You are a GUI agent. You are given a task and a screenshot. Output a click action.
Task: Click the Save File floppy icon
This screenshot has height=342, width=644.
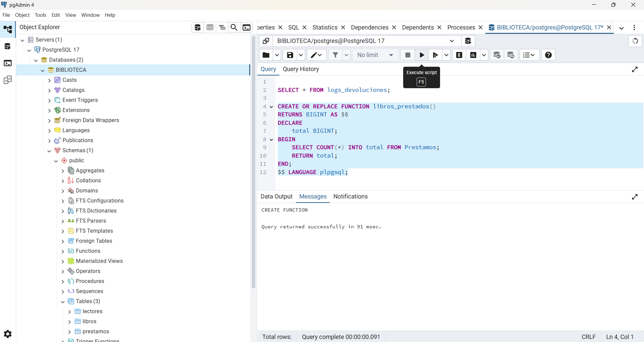tap(290, 55)
